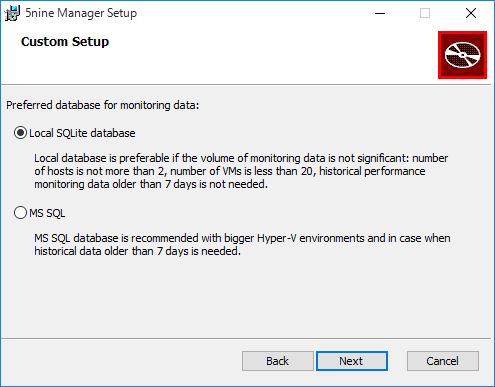Viewport: 495px width, 387px height.
Task: Select the Local SQLite database radio button
Action: 20,133
